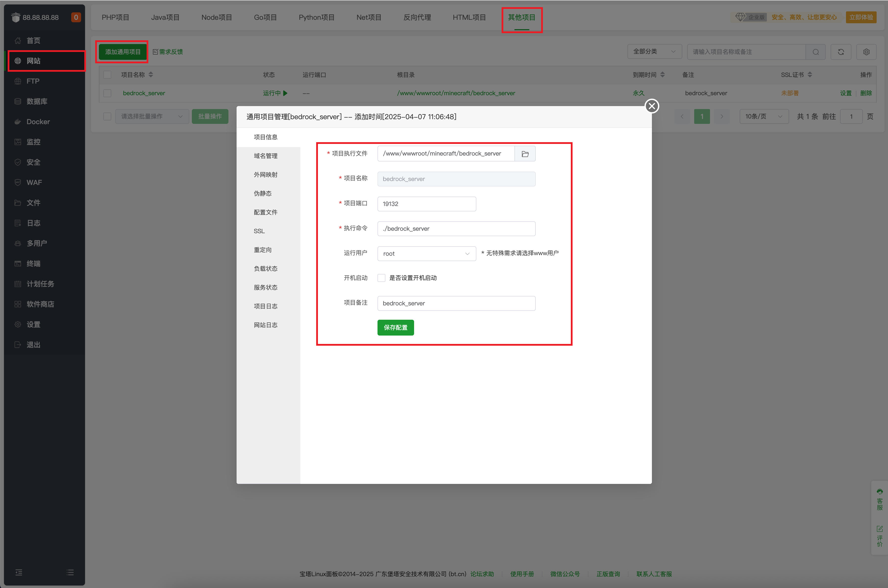888x588 pixels.
Task: Open the 文件 folder sidebar icon
Action: pyautogui.click(x=18, y=203)
